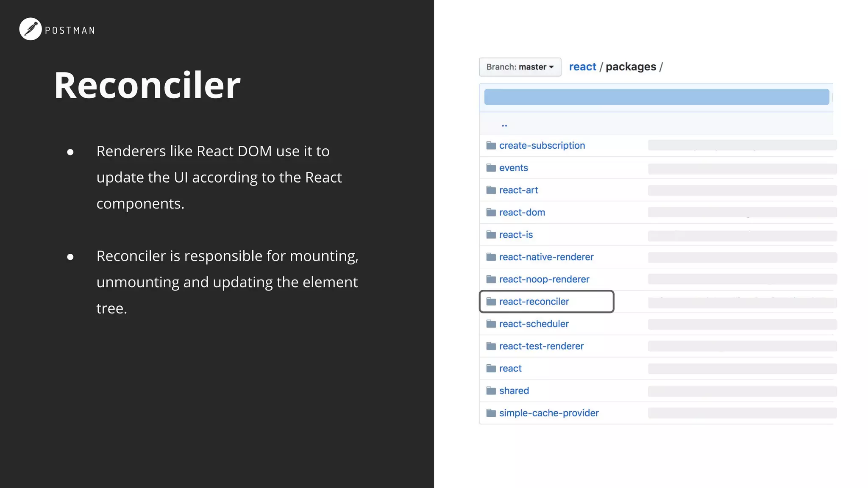Click the react breadcrumb link

[x=582, y=67]
